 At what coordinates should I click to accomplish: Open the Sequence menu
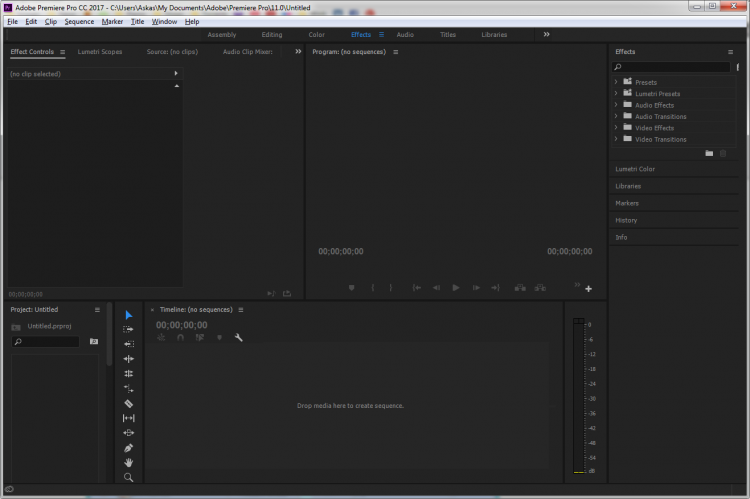pyautogui.click(x=79, y=21)
